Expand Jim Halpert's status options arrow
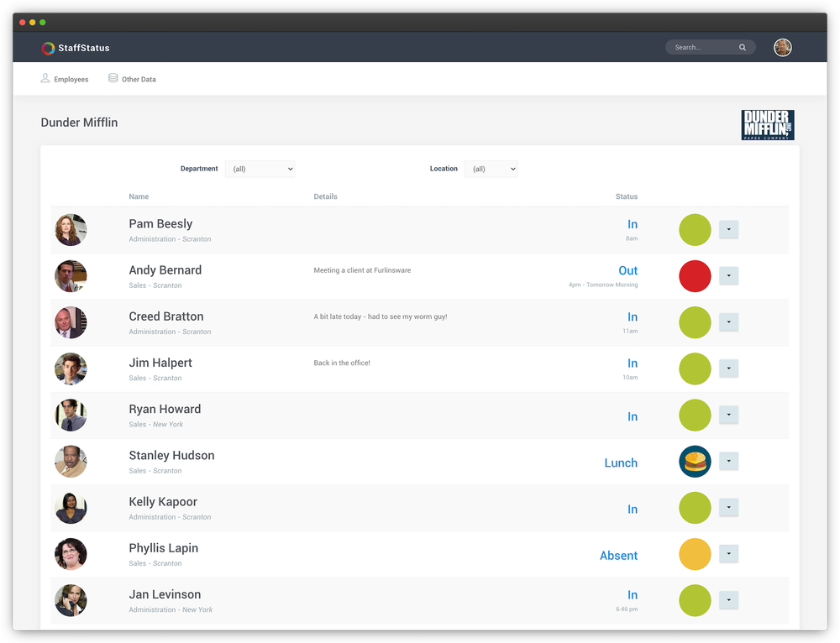 coord(728,369)
